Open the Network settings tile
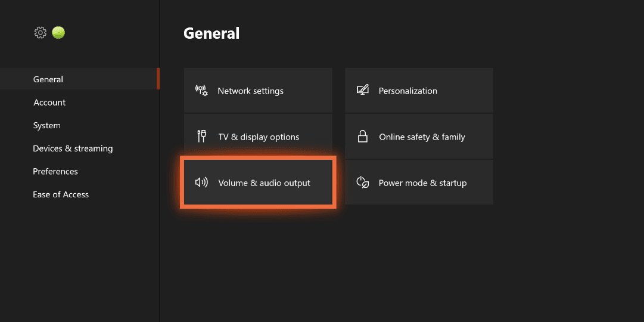 tap(250, 91)
